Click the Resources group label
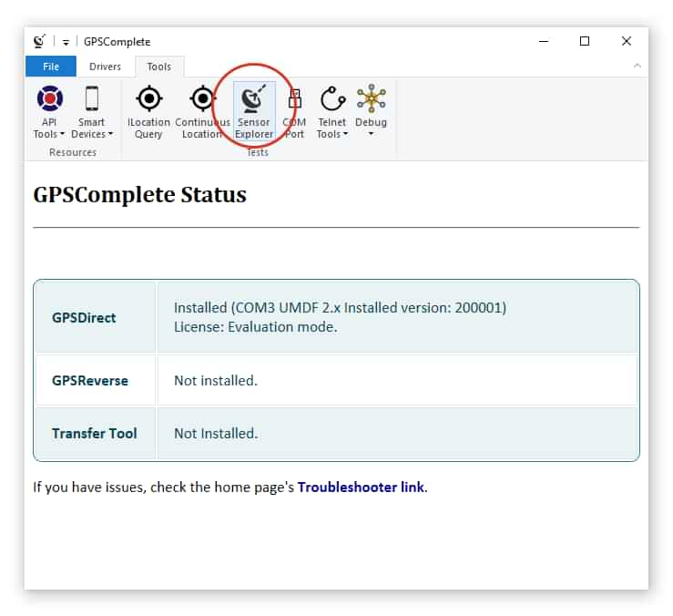This screenshot has width=673, height=616. [73, 152]
